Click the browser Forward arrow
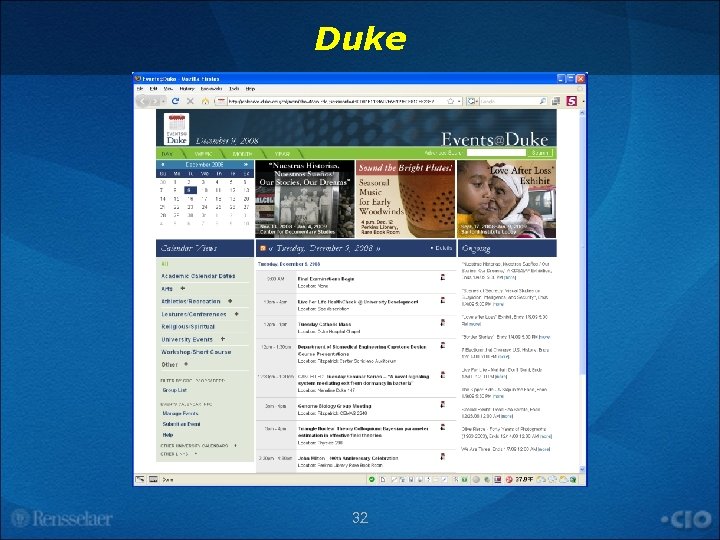The width and height of the screenshot is (720, 540). 155,101
